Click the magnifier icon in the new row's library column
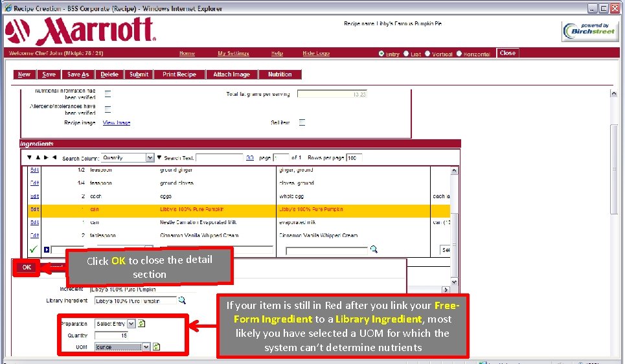 click(374, 249)
